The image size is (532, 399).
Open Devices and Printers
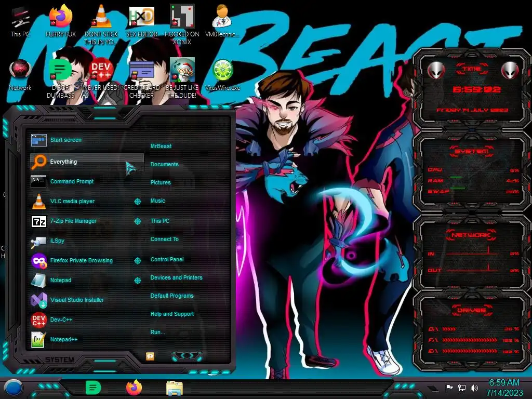coord(176,277)
